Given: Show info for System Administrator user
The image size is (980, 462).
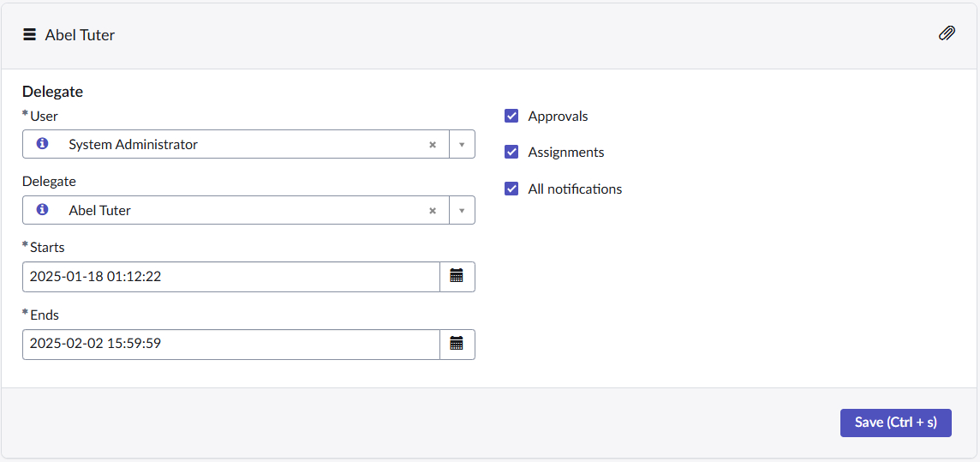Looking at the screenshot, I should click(x=42, y=144).
